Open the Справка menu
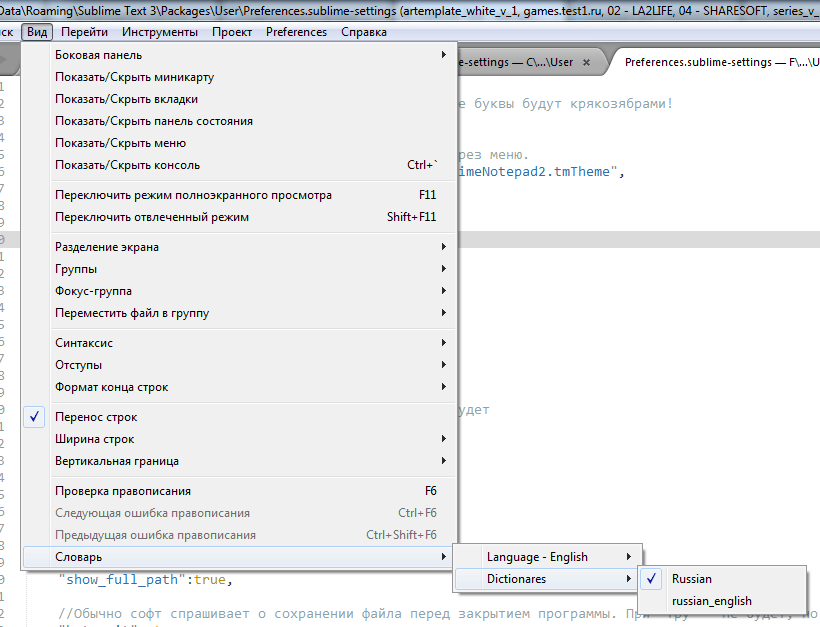The height and width of the screenshot is (627, 820). (364, 32)
